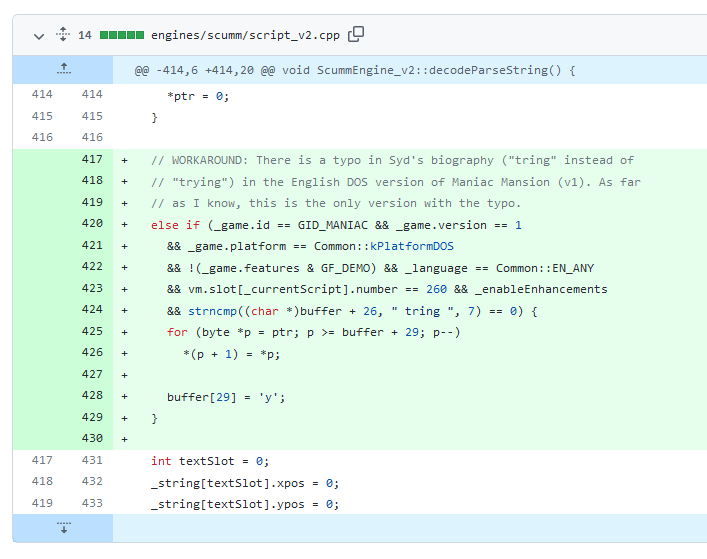Select added line number 420

(x=92, y=225)
